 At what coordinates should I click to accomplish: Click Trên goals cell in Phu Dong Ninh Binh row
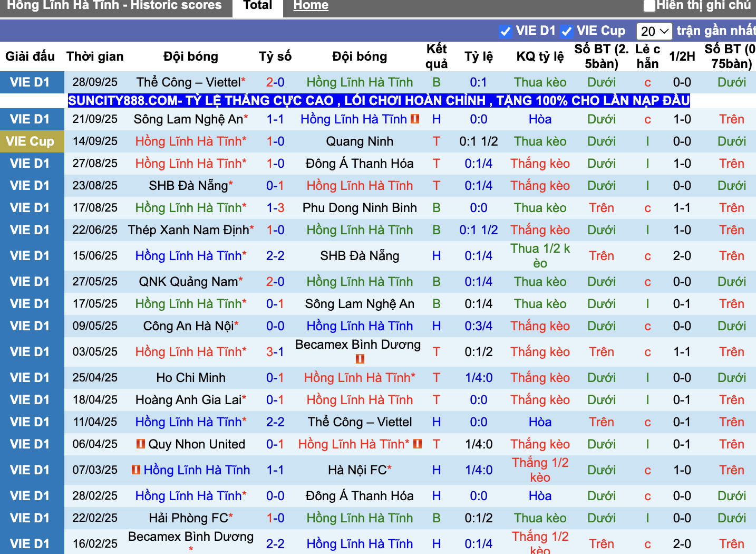pyautogui.click(x=602, y=208)
